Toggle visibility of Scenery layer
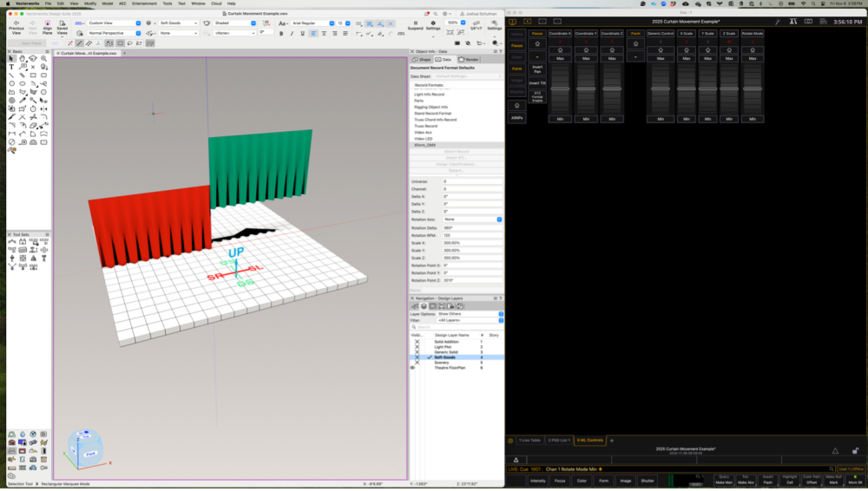 click(x=417, y=363)
